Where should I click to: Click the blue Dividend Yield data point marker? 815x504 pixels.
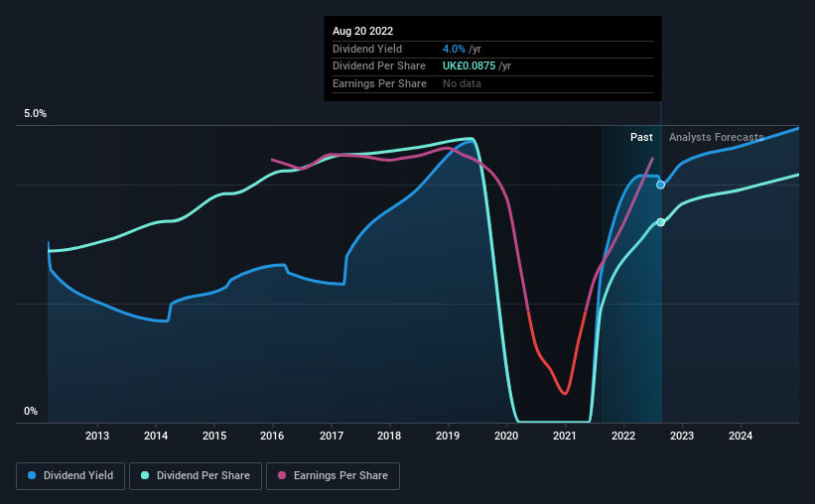660,185
